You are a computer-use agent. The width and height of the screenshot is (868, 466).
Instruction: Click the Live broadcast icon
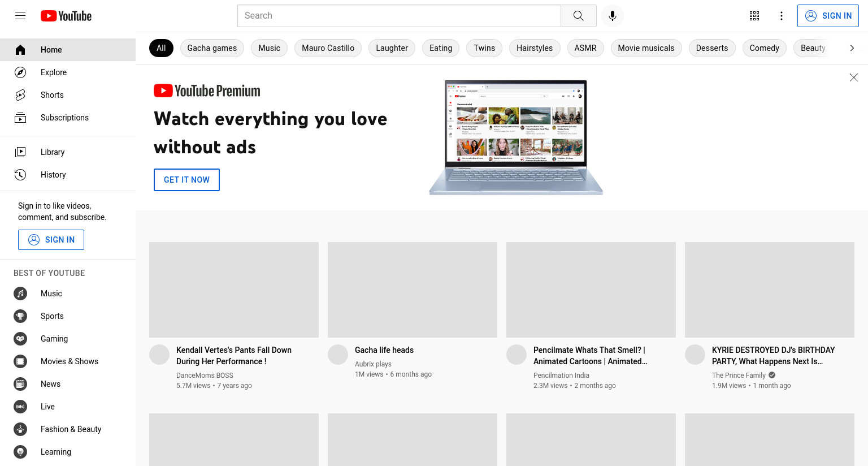20,407
